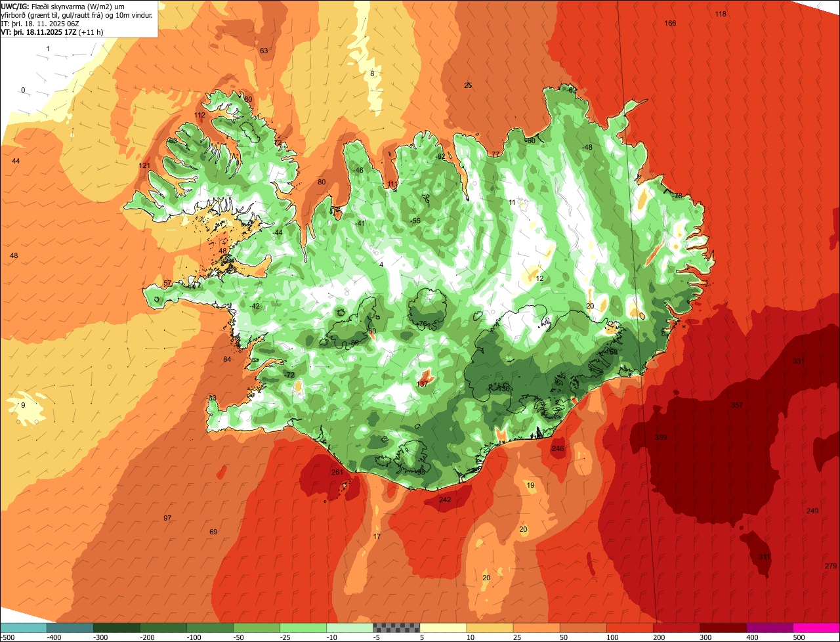Click the map value 137
The image size is (840, 642).
[423, 383]
